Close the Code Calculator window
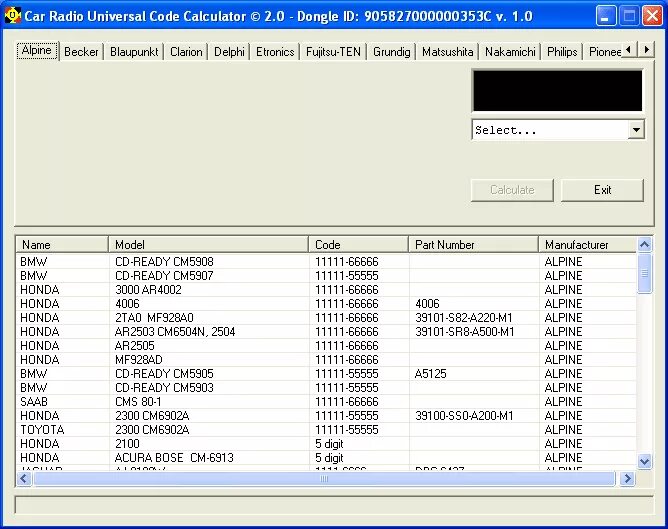The height and width of the screenshot is (529, 668). 652,16
